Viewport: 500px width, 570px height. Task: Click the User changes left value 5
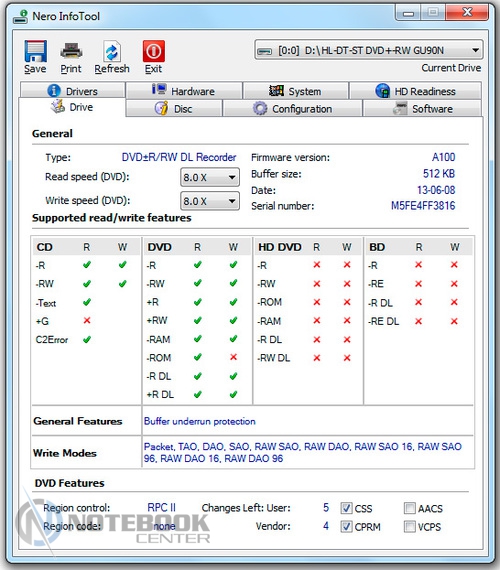click(x=326, y=507)
